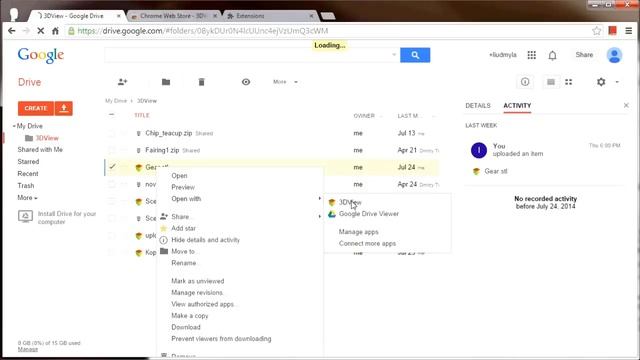Bookmark page with the star icon
640x360 pixels.
[596, 31]
